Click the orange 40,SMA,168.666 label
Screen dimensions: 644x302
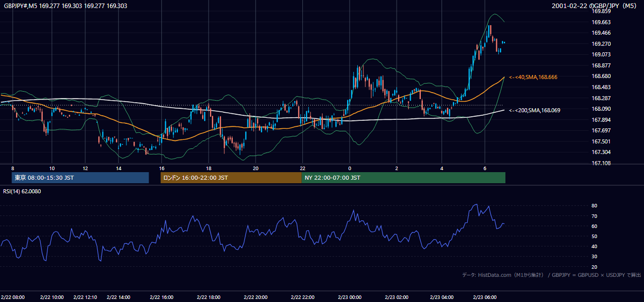pos(533,77)
